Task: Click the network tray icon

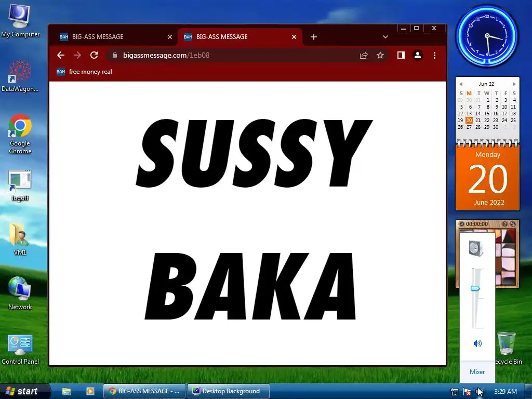Action: coord(454,392)
